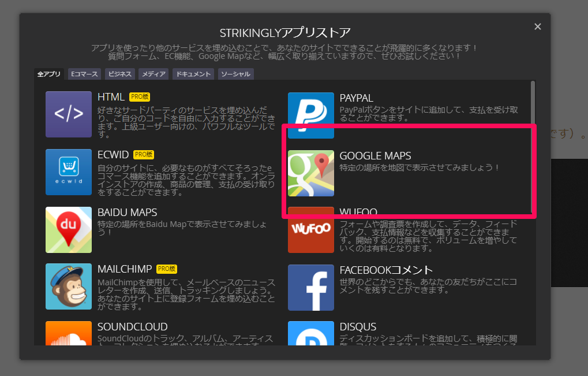Open the SoundCloud orange cloud icon

69,333
